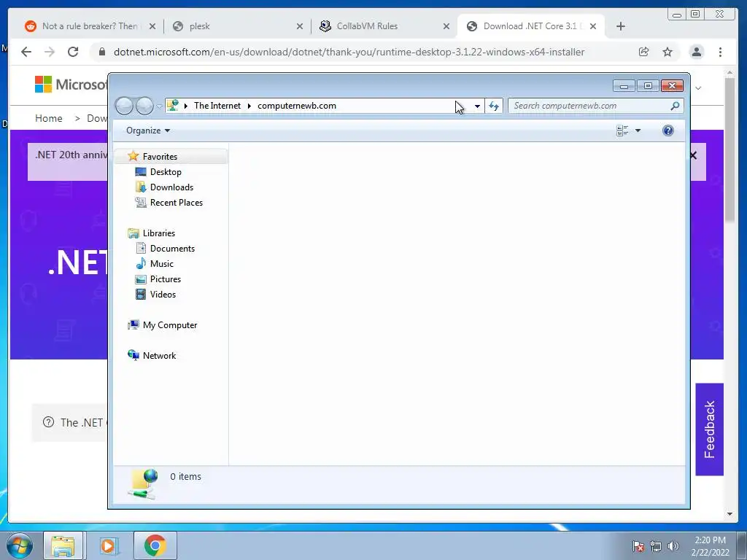747x560 pixels.
Task: Click the Chrome taskbar icon
Action: 155,545
